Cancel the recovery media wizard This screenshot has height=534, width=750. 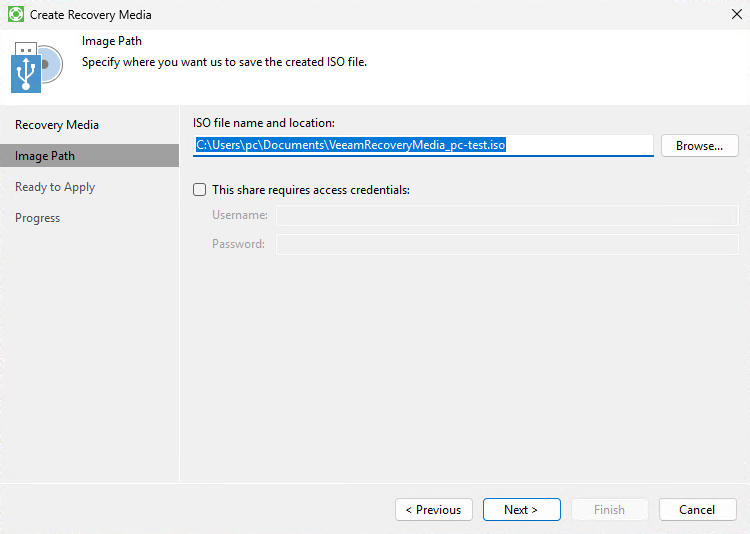pos(697,510)
